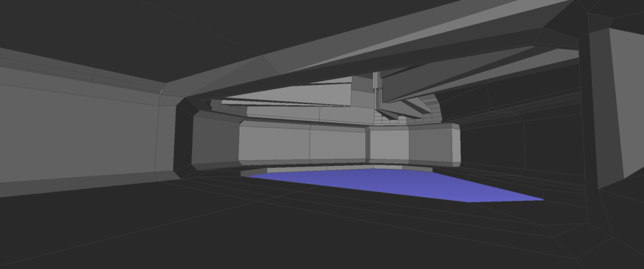Pick the back wall panel left of the corner
The width and height of the screenshot is (644, 269).
(x=338, y=145)
